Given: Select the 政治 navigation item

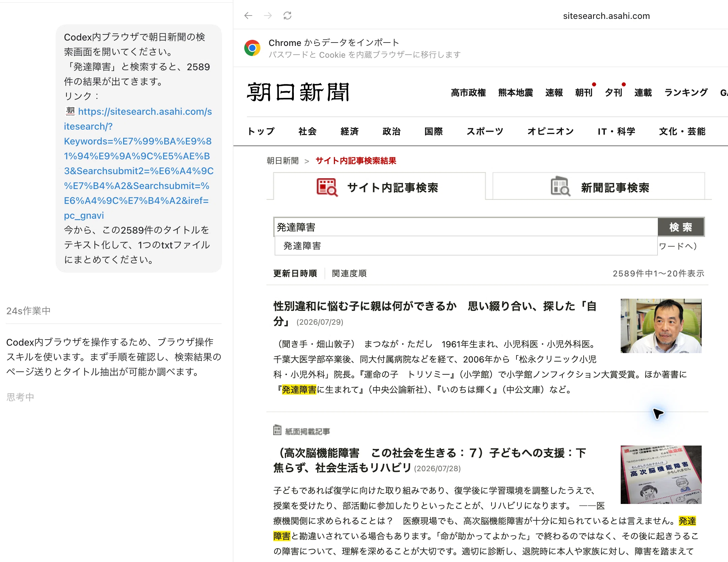Looking at the screenshot, I should pyautogui.click(x=391, y=131).
